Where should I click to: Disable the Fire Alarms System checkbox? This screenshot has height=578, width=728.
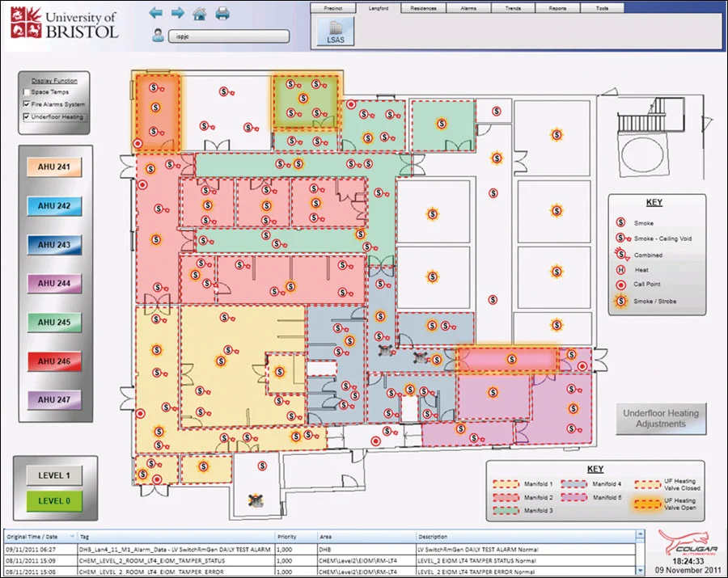click(26, 103)
